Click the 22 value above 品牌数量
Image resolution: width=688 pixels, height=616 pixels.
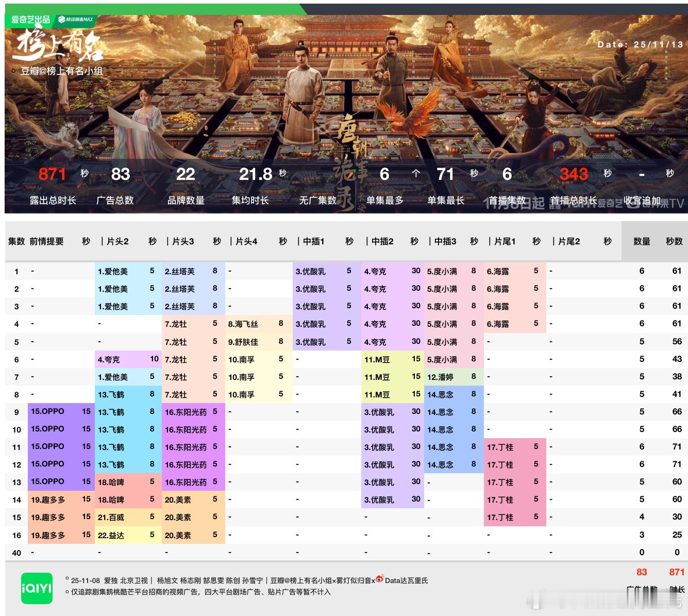click(186, 174)
